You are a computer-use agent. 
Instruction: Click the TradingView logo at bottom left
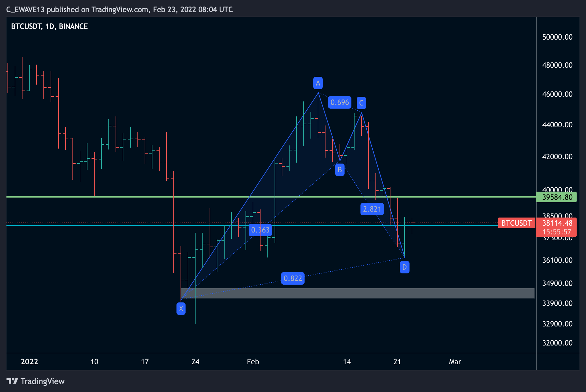click(x=35, y=381)
